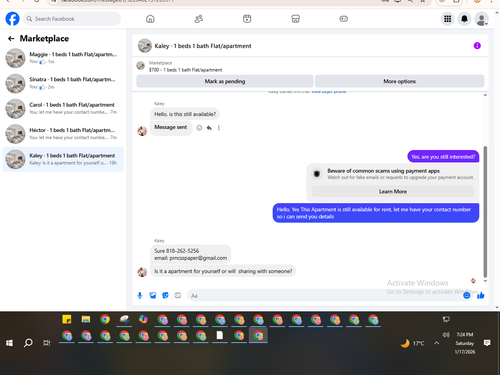Click 'Hello, is this still available?' message
Image resolution: width=500 pixels, height=375 pixels.
(x=185, y=114)
